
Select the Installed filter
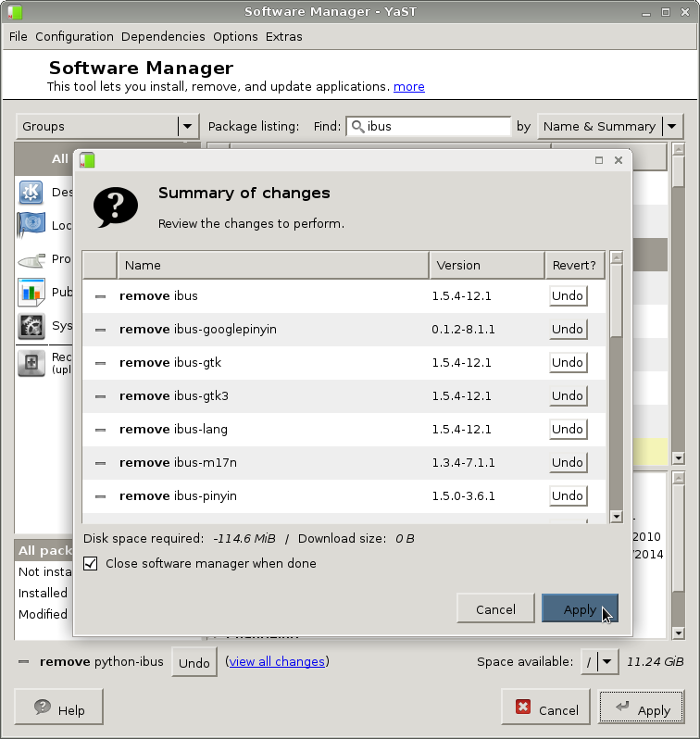pyautogui.click(x=43, y=593)
